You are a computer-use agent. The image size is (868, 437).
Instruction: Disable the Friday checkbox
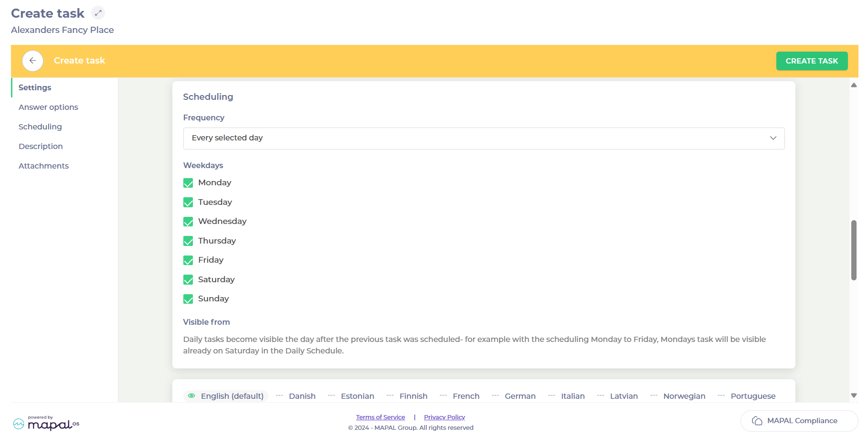(188, 260)
